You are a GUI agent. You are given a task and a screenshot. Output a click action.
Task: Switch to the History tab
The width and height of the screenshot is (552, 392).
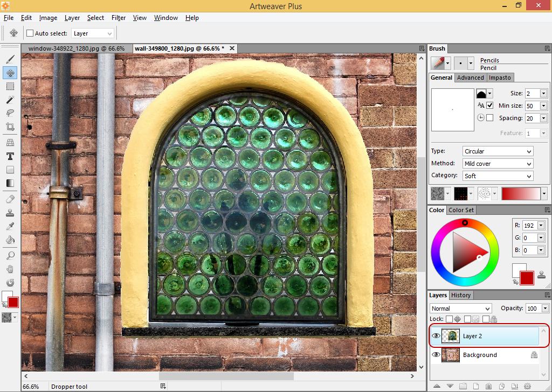pos(461,295)
